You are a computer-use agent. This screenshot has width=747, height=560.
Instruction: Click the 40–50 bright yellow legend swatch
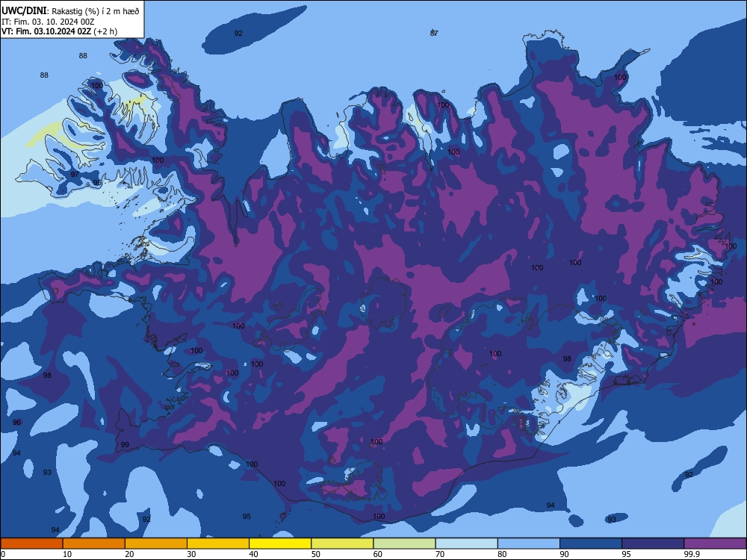click(280, 544)
